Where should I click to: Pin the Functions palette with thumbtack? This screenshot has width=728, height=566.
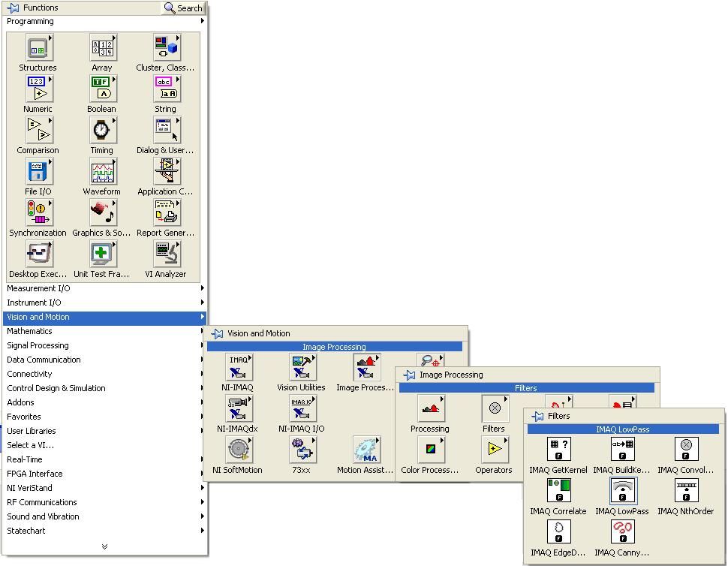(13, 8)
